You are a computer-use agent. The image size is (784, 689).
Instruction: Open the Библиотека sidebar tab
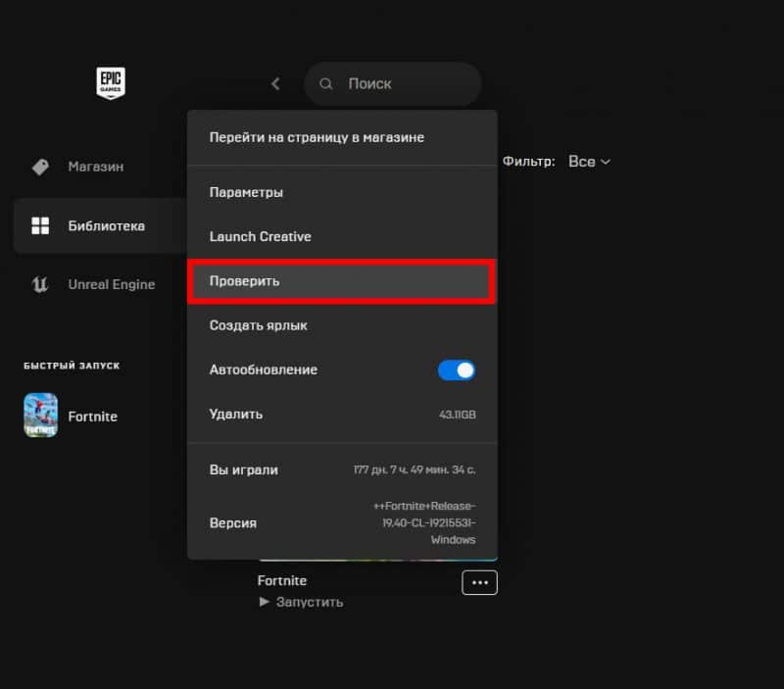(x=106, y=225)
